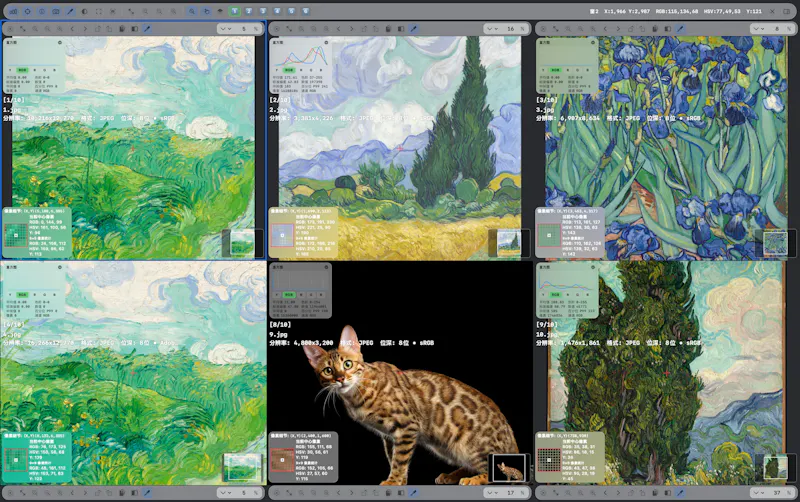
Task: Select the green layout button 1
Action: click(x=235, y=11)
